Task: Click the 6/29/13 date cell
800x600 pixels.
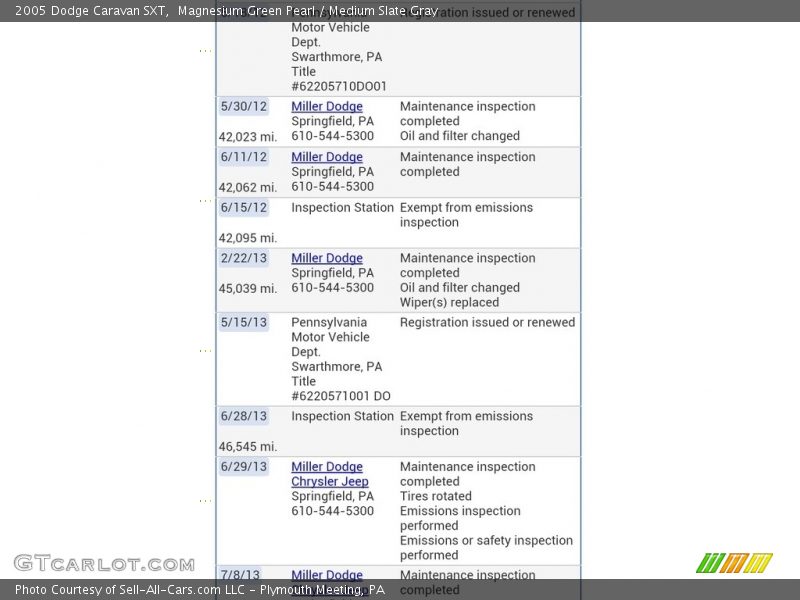Action: (244, 466)
